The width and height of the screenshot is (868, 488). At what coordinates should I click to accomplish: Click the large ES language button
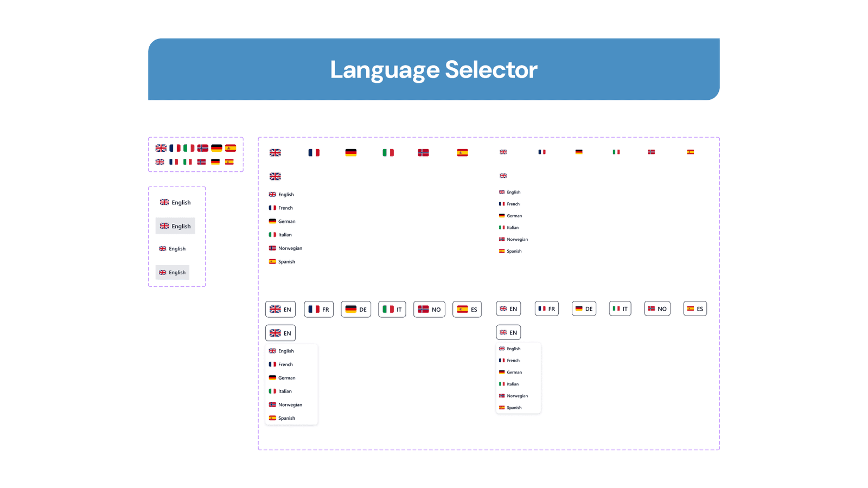coord(467,309)
